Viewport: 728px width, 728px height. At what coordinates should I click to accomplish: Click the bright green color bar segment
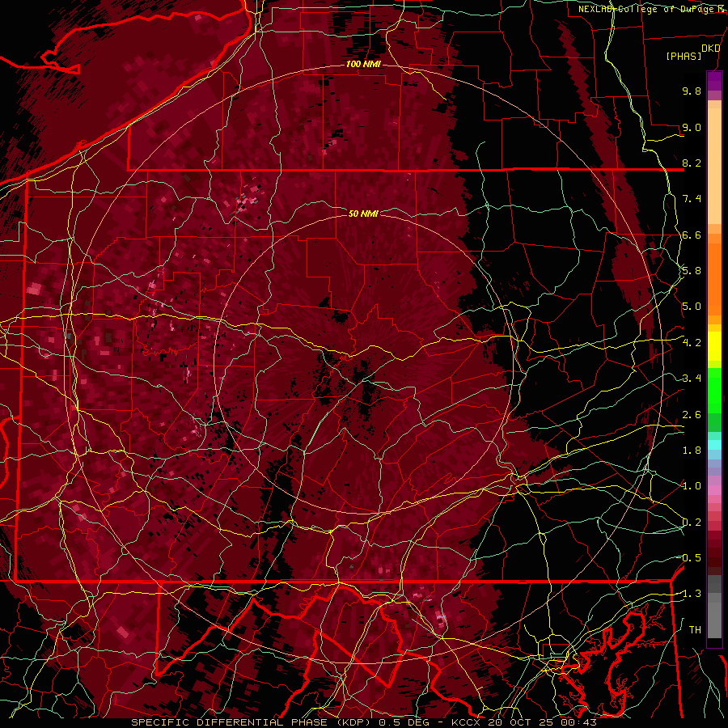coord(714,390)
